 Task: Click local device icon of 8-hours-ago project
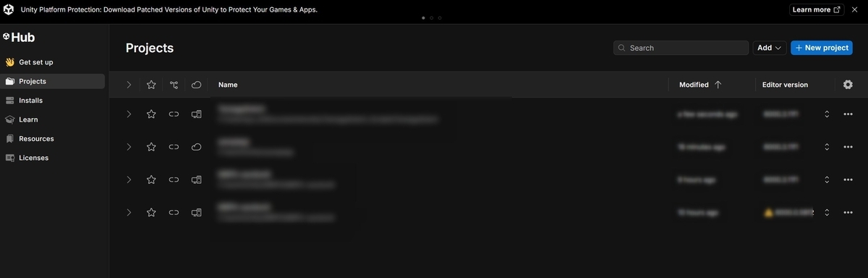click(196, 180)
